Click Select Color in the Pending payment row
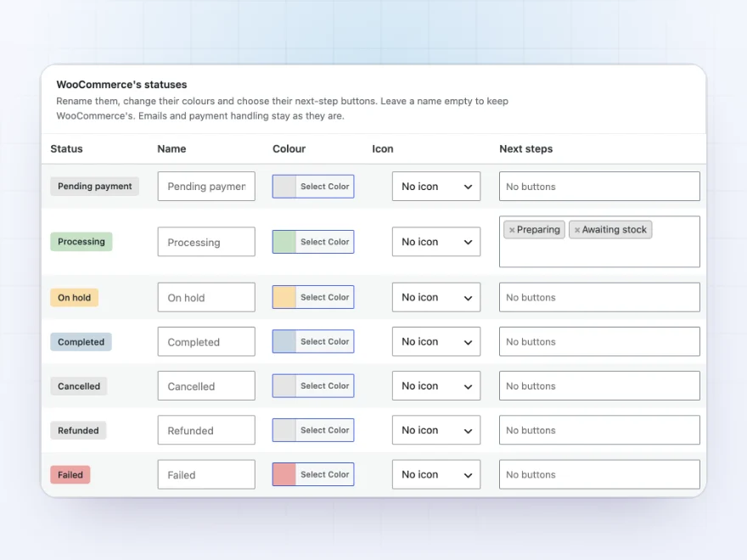Screen dimensions: 747x560 (325, 186)
